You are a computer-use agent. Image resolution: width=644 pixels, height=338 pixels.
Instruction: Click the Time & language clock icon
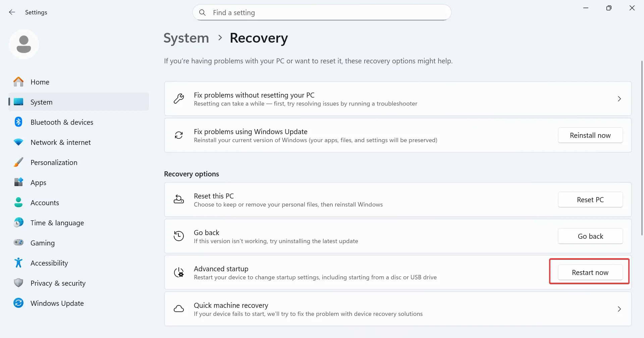pyautogui.click(x=18, y=223)
